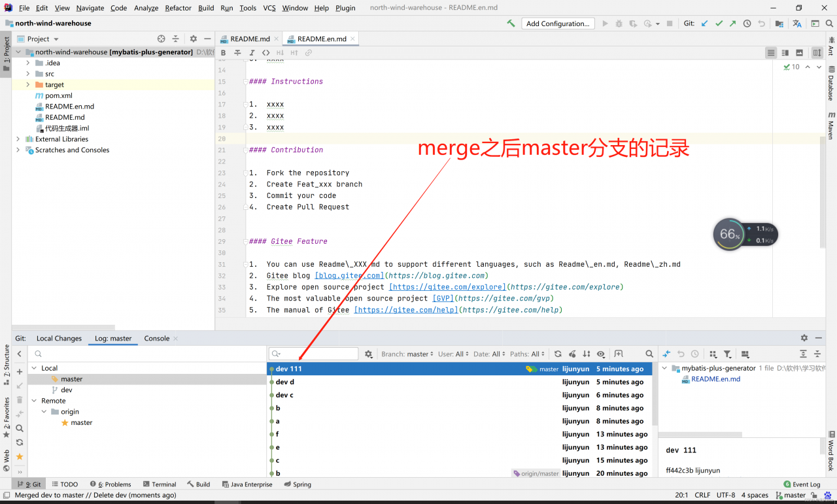Apply Italic formatting in markdown toolbar

click(x=252, y=53)
